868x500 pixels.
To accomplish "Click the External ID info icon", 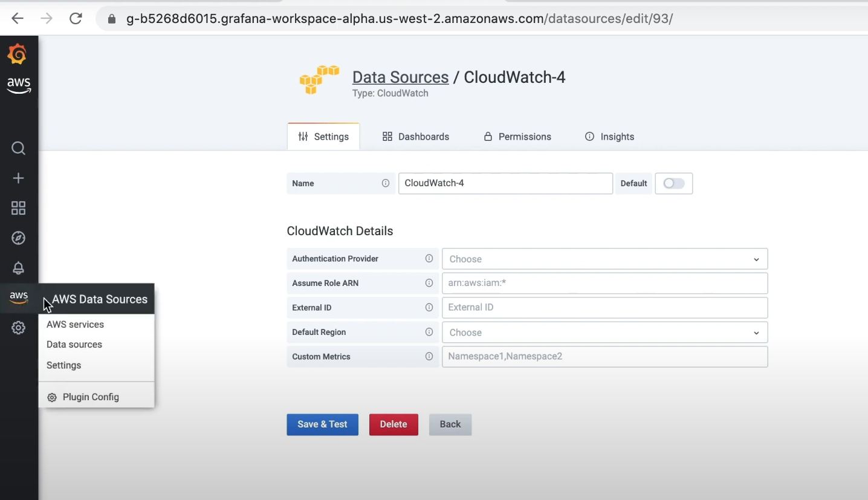I will tap(429, 308).
